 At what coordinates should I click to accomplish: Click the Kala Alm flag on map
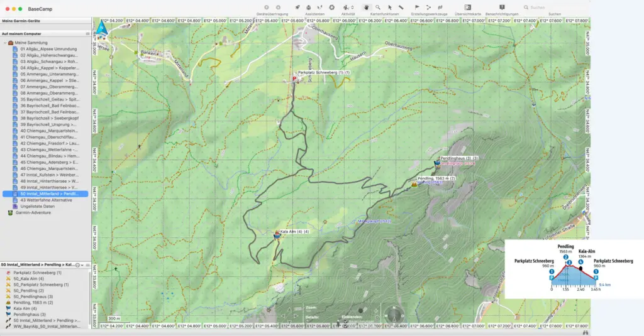(277, 235)
